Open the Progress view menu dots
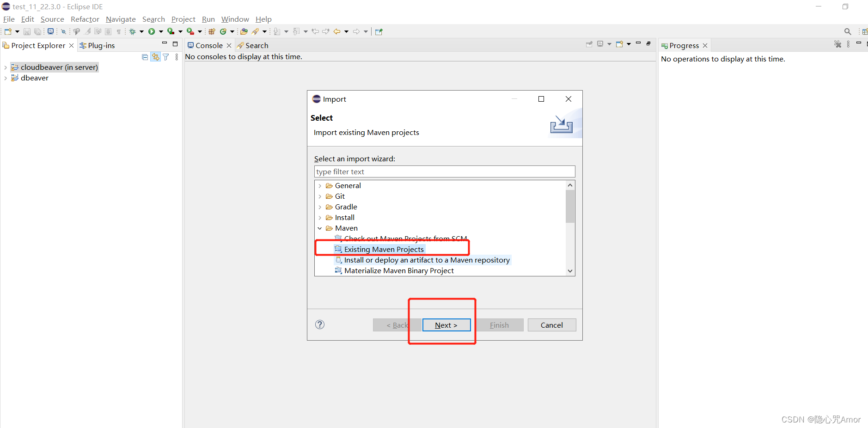This screenshot has height=428, width=868. point(848,44)
